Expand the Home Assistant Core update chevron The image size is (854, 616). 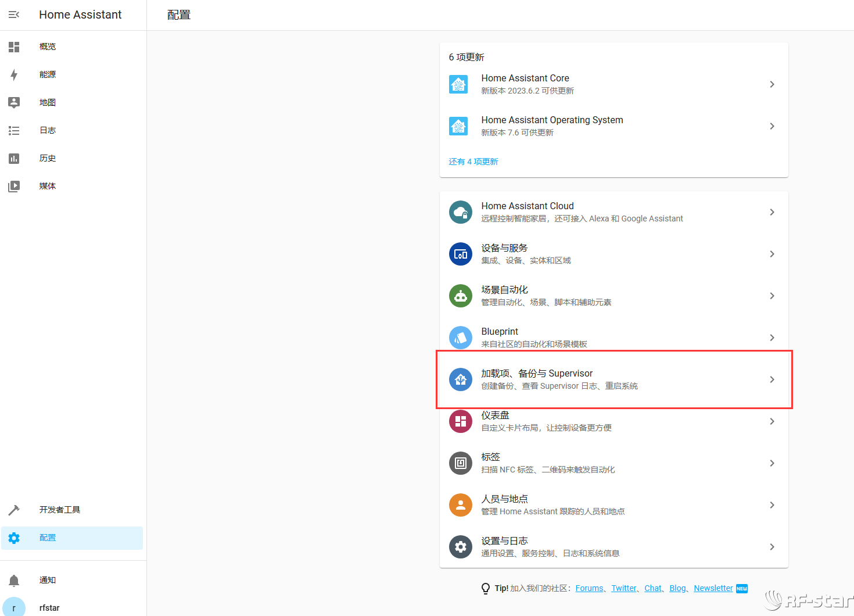772,84
